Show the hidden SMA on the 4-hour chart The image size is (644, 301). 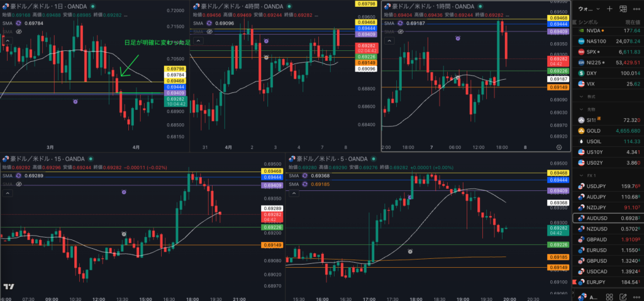[209, 31]
